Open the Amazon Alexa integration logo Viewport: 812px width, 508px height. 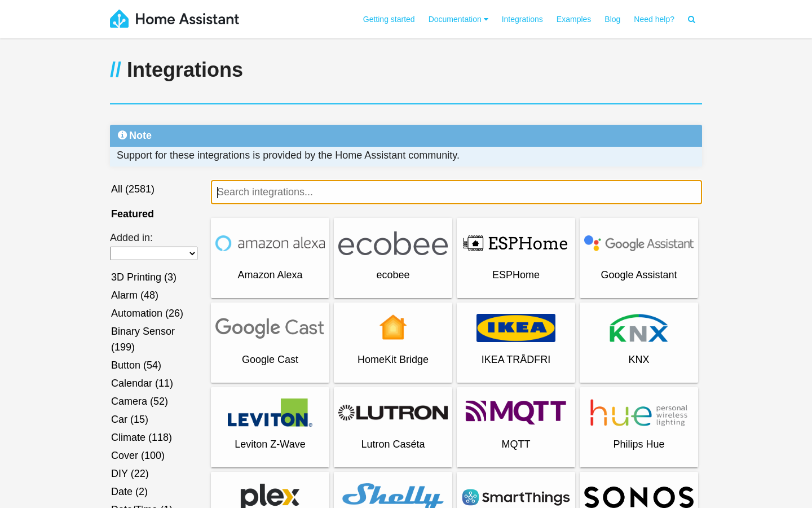pyautogui.click(x=270, y=244)
